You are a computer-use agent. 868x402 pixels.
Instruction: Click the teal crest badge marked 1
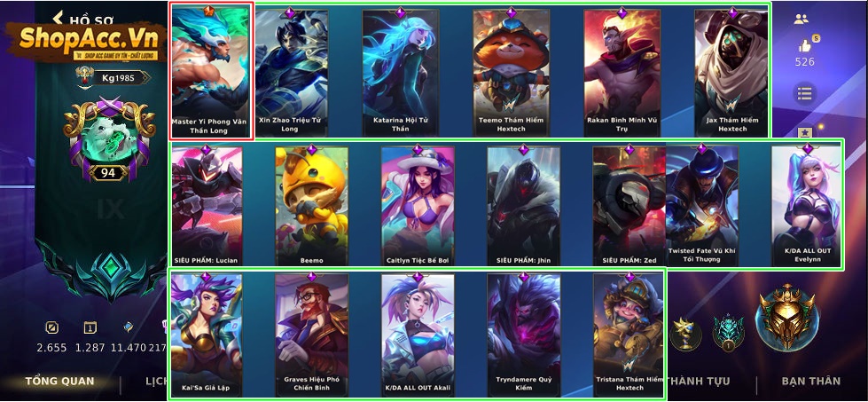click(x=728, y=332)
